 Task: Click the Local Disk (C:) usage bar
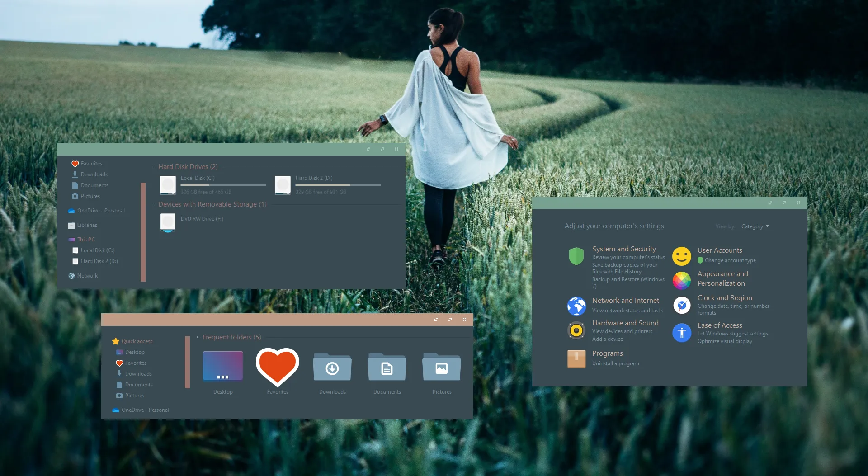[x=223, y=184]
